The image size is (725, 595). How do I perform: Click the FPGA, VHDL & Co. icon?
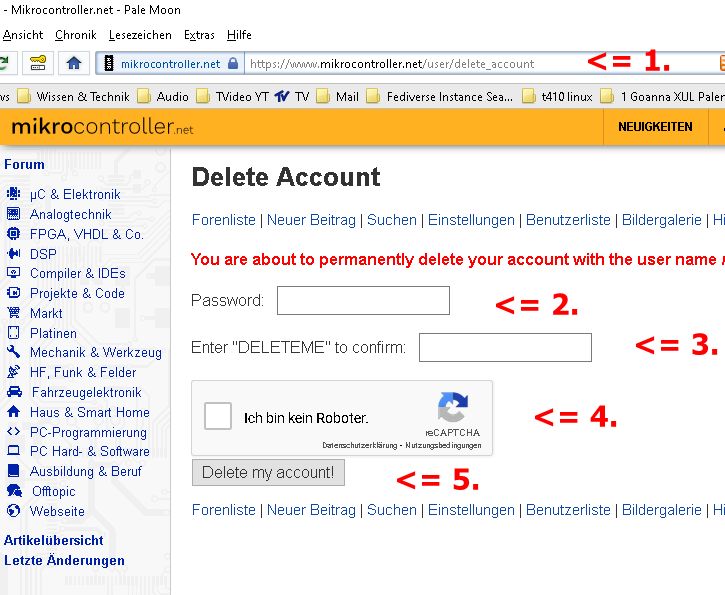(x=14, y=233)
